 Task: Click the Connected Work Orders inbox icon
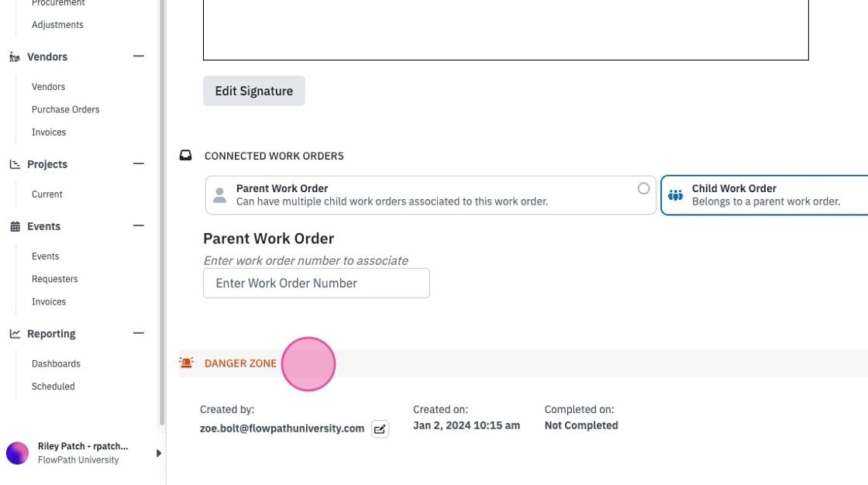tap(185, 156)
